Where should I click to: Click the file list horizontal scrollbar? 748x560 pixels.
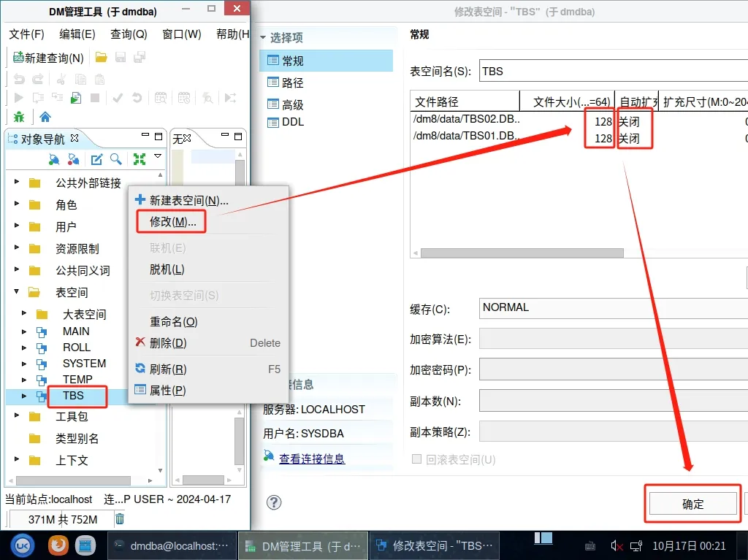pos(522,253)
